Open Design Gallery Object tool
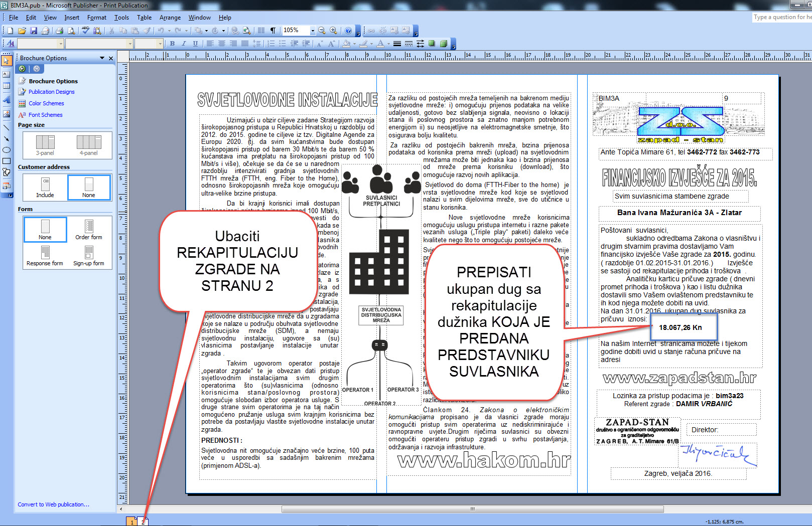 pos(6,186)
